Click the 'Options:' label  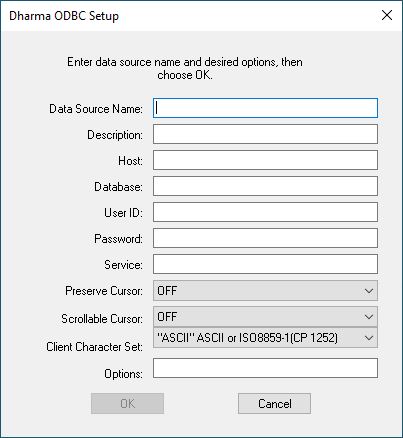(x=123, y=374)
